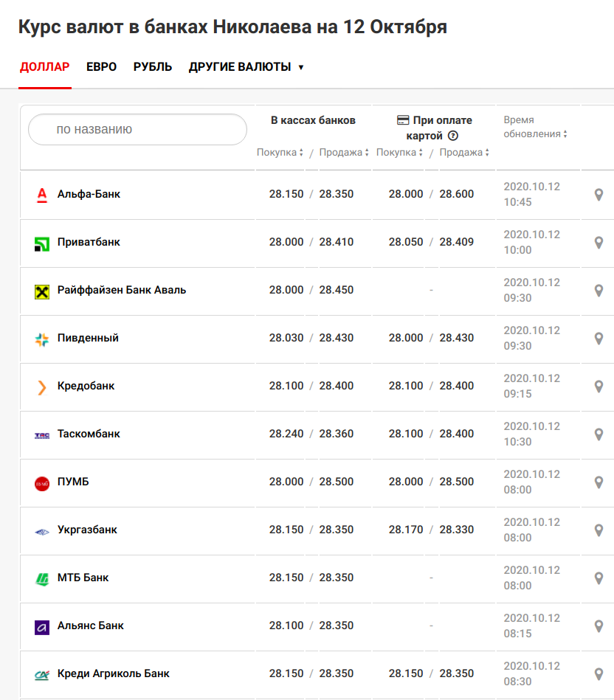
Task: Click the Альянс Банк purple logo
Action: pos(42,628)
